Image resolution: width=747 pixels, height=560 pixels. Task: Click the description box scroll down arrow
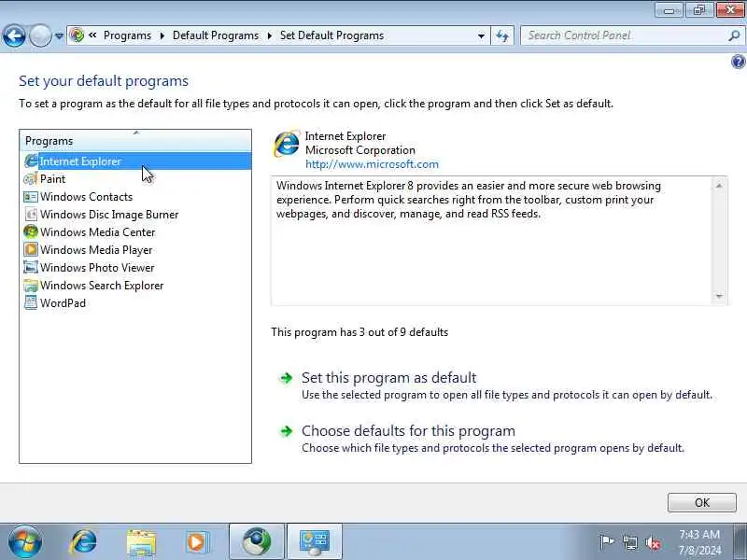click(x=719, y=296)
